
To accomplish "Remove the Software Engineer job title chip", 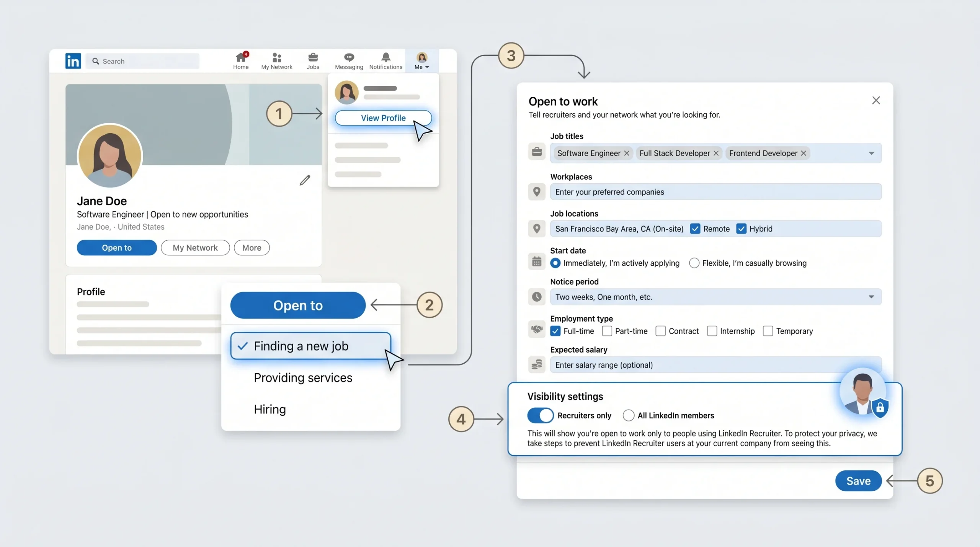I will 627,153.
